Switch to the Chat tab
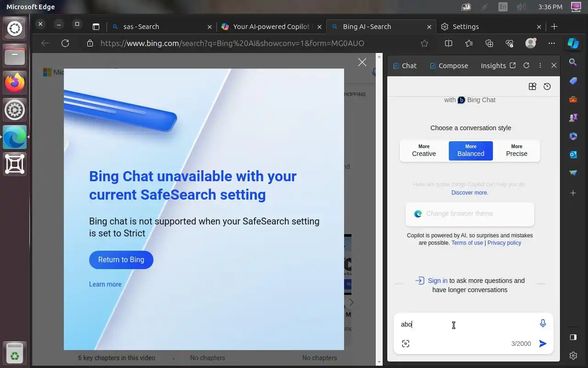This screenshot has width=588, height=368. point(405,66)
